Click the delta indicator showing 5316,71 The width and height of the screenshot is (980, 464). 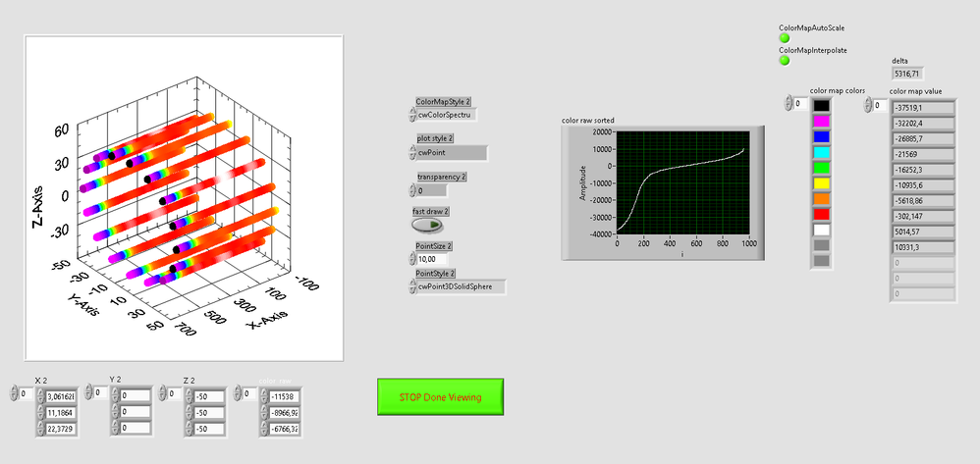coord(907,74)
